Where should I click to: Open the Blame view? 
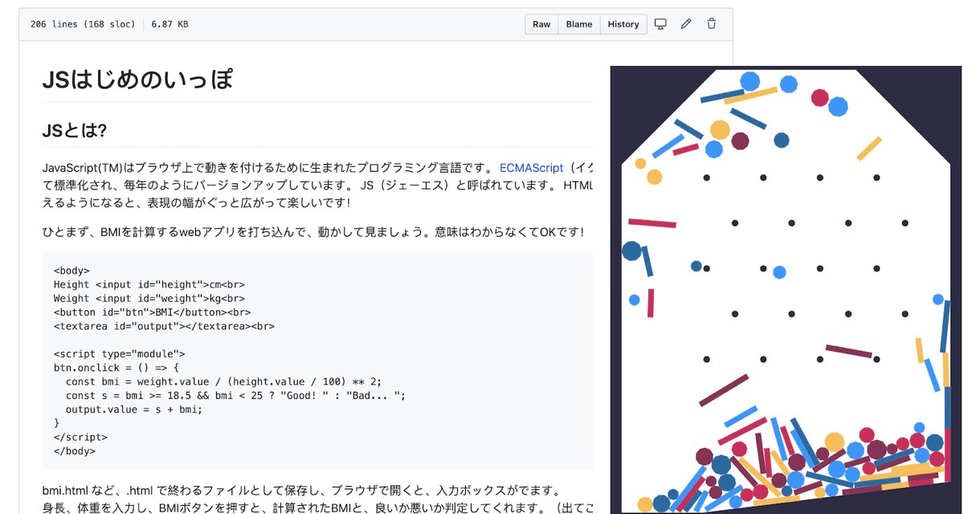click(578, 24)
